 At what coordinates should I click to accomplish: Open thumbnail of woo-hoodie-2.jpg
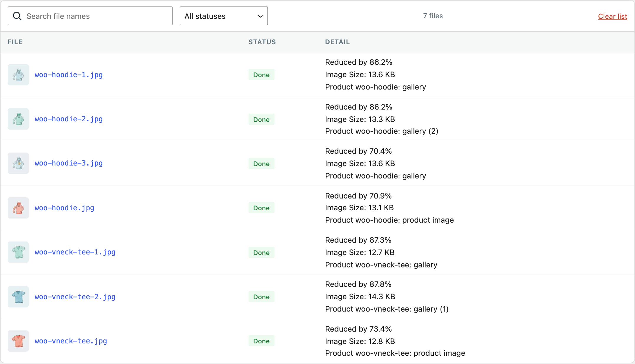(x=18, y=119)
